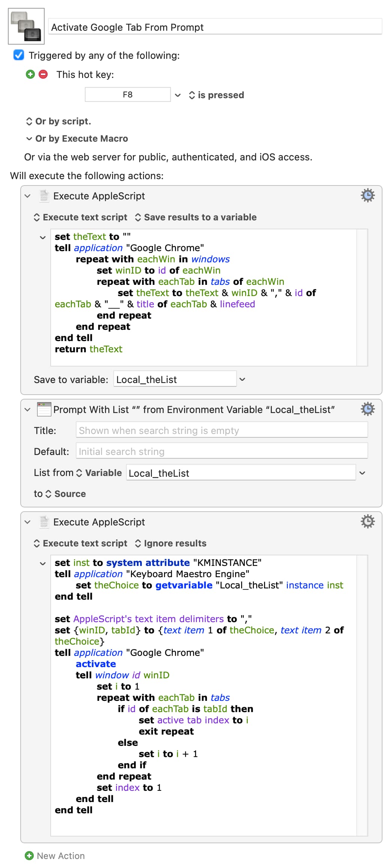Click the red remove trigger button
The height and width of the screenshot is (868, 390).
click(43, 74)
